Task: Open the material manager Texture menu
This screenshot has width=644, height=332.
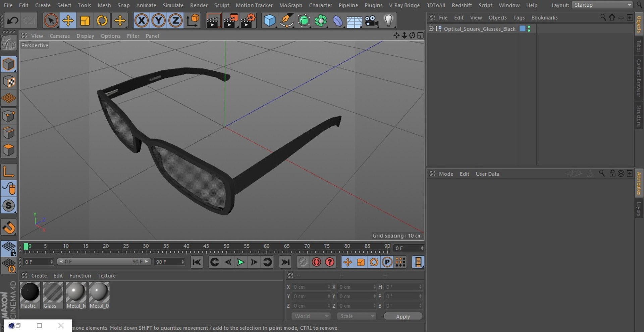Action: point(106,276)
